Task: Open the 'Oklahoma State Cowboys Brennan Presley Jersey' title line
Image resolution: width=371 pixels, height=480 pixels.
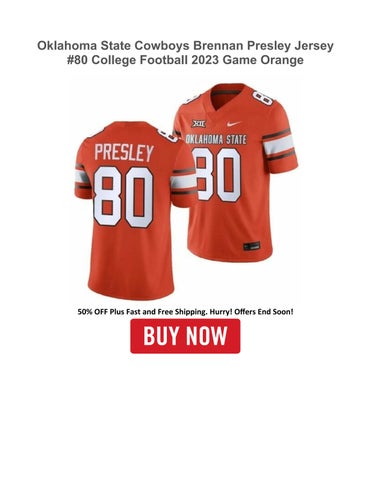Action: tap(185, 46)
